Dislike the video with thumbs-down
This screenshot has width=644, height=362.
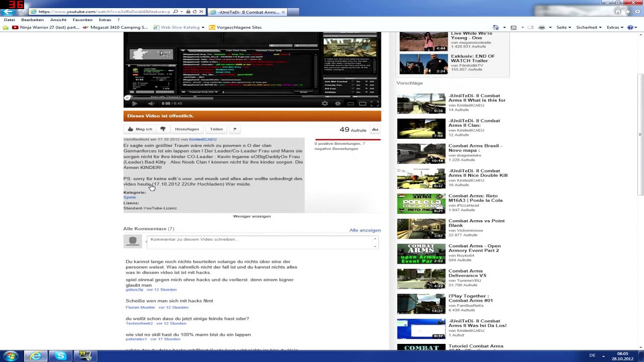[163, 129]
